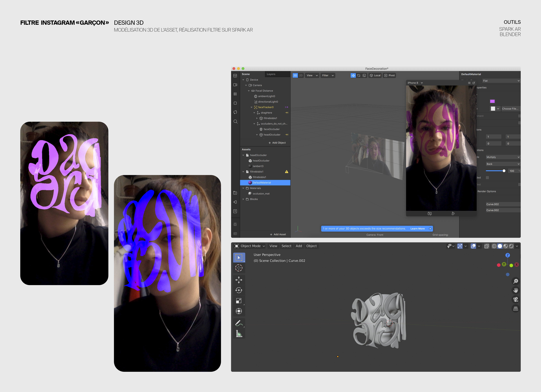Open the Object Mode dropdown
The image size is (541, 392).
pos(250,246)
